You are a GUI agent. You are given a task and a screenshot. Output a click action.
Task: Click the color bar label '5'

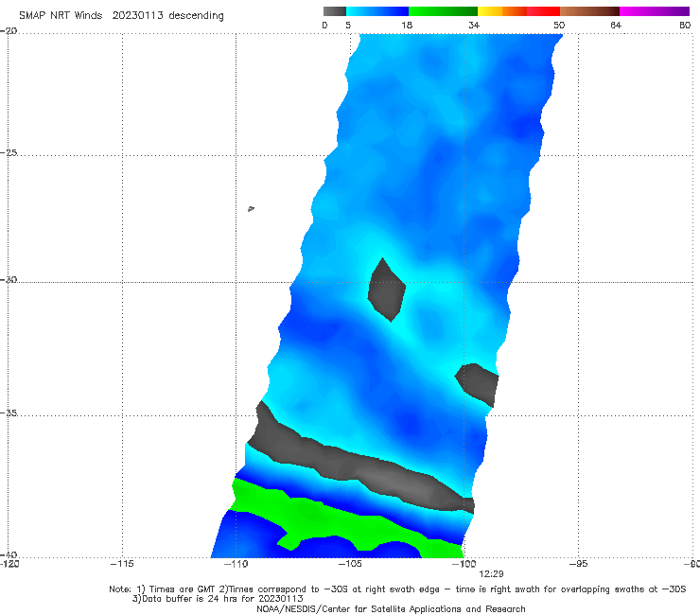(x=348, y=25)
